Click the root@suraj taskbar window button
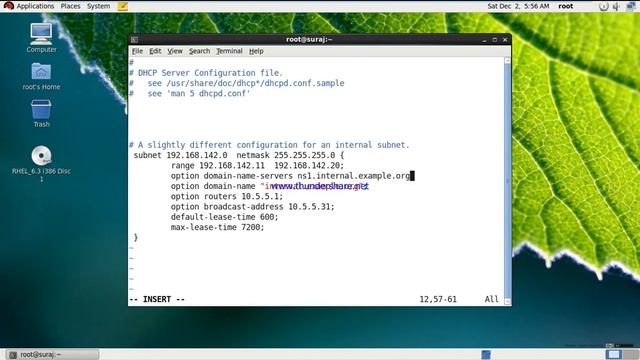The height and width of the screenshot is (360, 640). [x=53, y=354]
